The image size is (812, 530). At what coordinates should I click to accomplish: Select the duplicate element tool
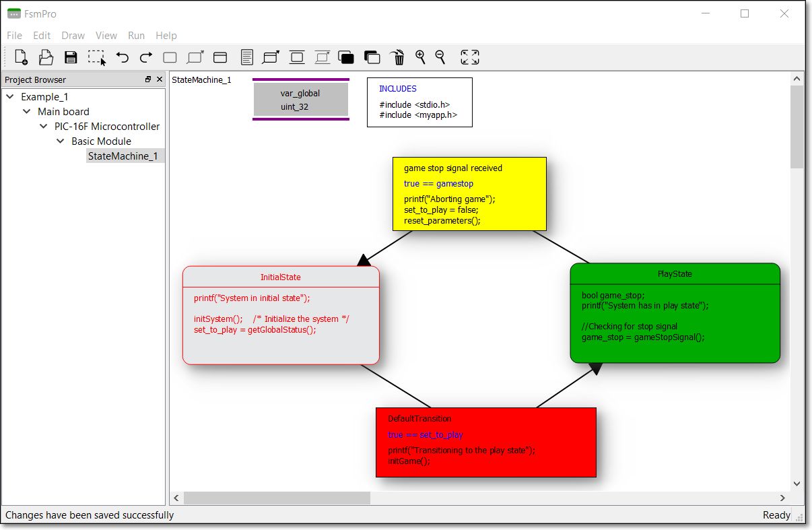(372, 57)
